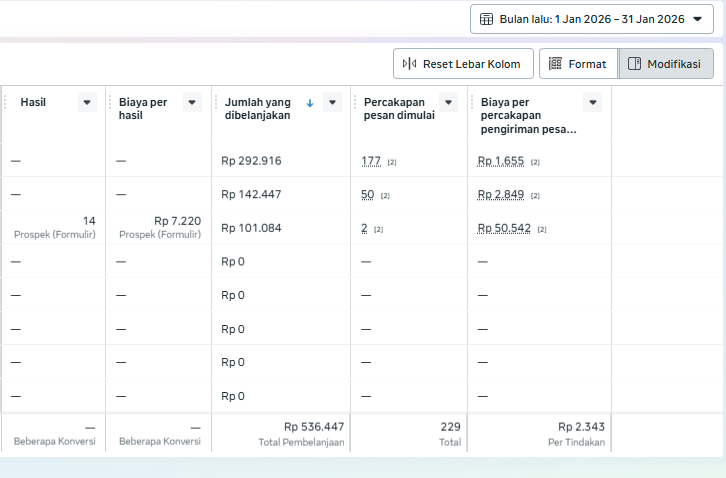
Task: Open the Hasil column dropdown menu
Action: coord(86,102)
